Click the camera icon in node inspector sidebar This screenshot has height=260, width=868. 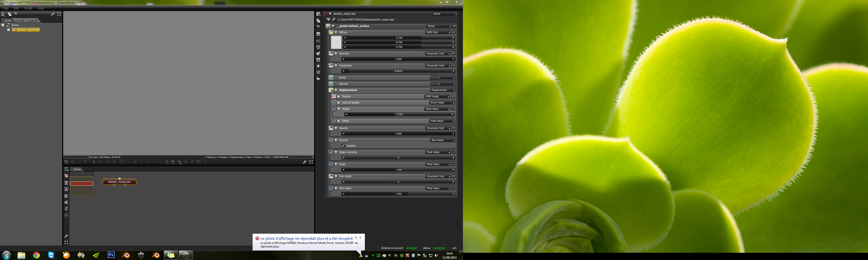tap(318, 41)
